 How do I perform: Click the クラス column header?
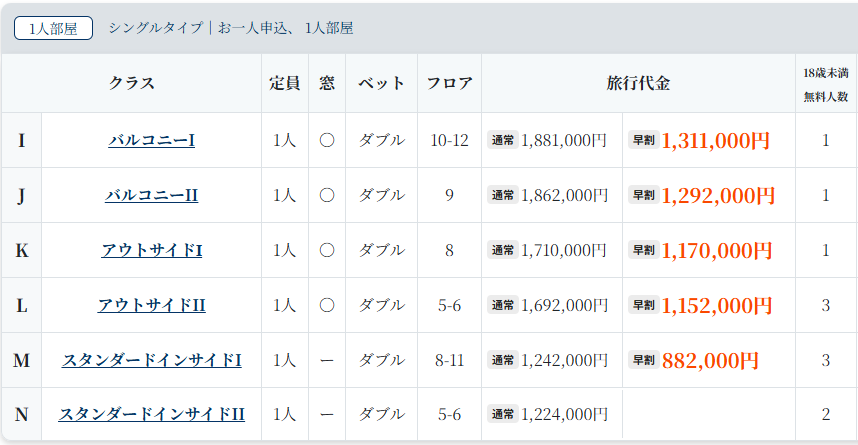pyautogui.click(x=132, y=83)
